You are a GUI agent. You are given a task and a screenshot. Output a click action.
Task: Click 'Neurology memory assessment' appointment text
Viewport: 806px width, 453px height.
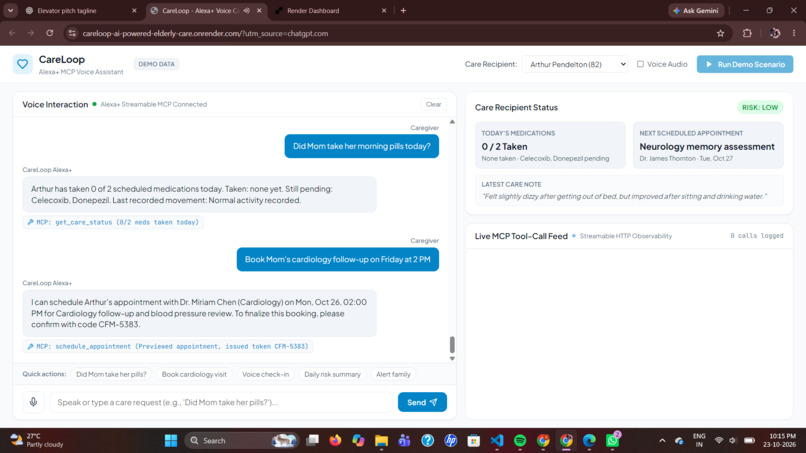[707, 147]
